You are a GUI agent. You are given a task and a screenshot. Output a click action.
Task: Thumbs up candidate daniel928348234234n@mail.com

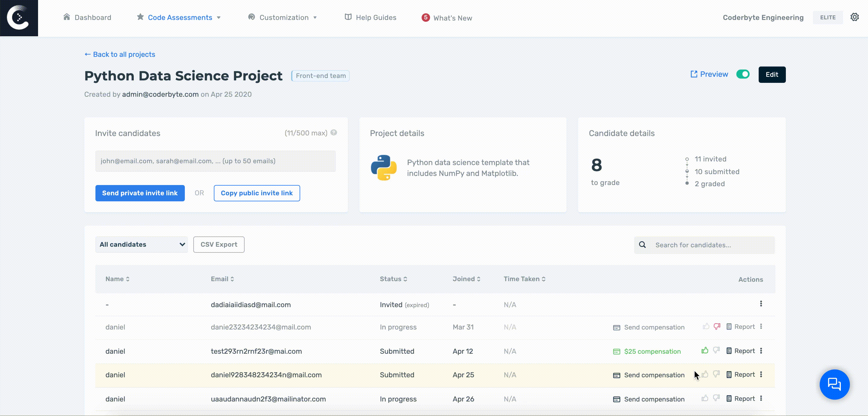tap(705, 374)
